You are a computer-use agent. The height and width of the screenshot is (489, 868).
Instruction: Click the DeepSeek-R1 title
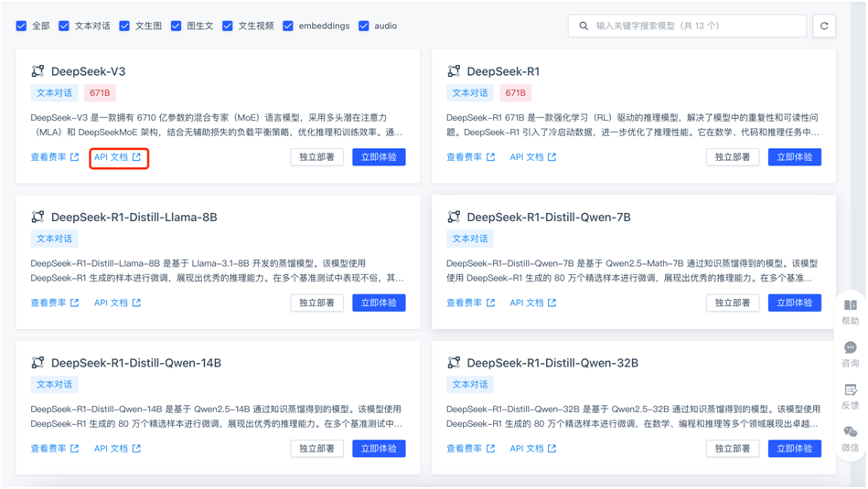click(x=503, y=71)
